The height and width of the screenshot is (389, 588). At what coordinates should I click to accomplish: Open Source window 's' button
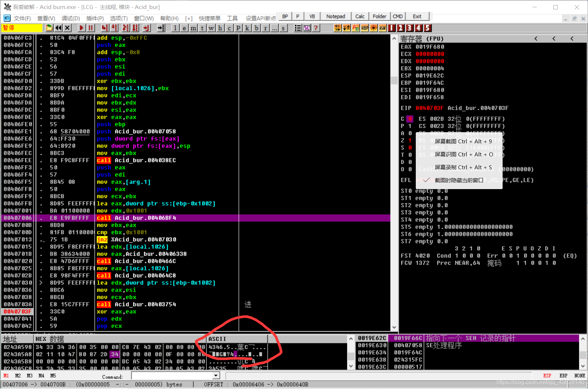(284, 28)
